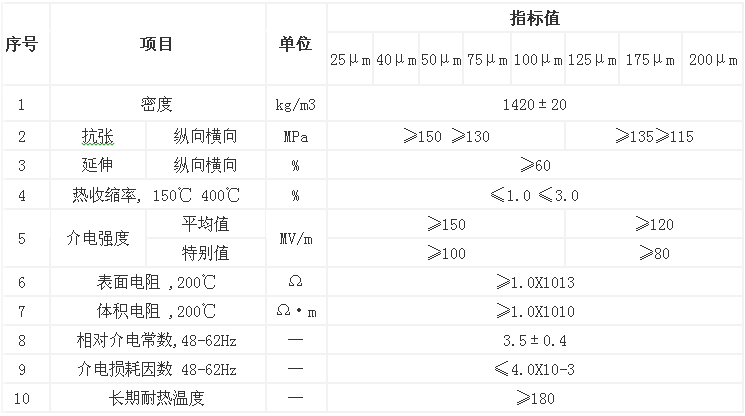The height and width of the screenshot is (416, 745).
Task: Click the 3.5±0.4 dielectric constant value
Action: (535, 341)
